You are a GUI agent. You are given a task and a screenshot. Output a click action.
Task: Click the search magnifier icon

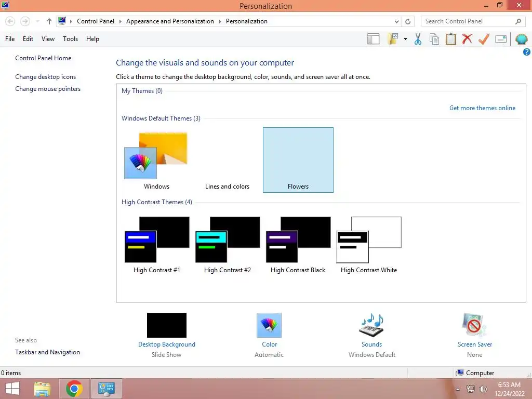[518, 21]
